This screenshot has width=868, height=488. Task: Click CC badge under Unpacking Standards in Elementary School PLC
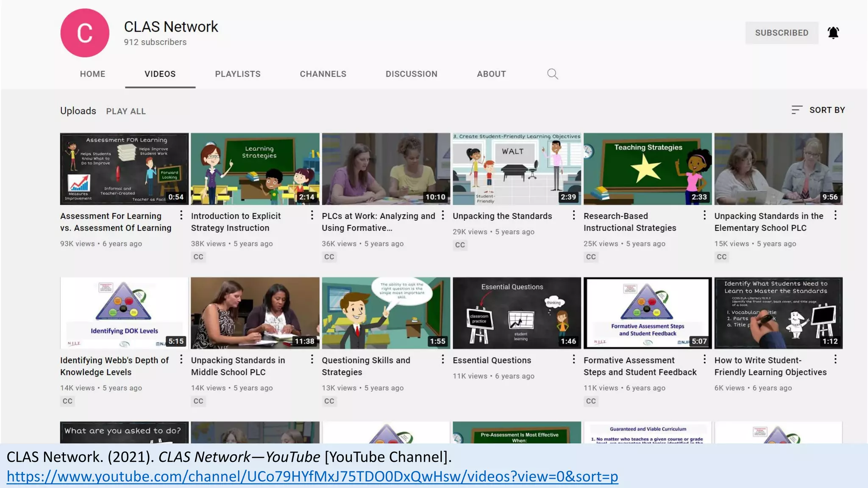722,257
